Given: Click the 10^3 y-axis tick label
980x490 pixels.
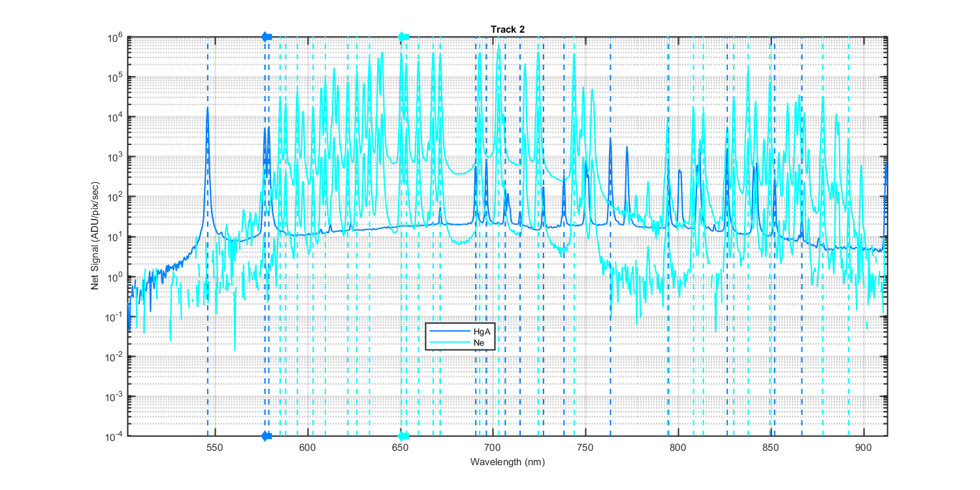Looking at the screenshot, I should coord(116,157).
